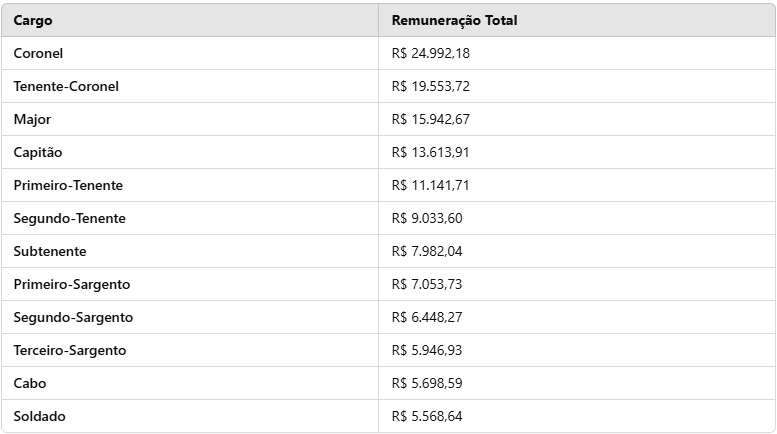This screenshot has height=434, width=777.
Task: Select the Subtenente row label
Action: pos(50,251)
